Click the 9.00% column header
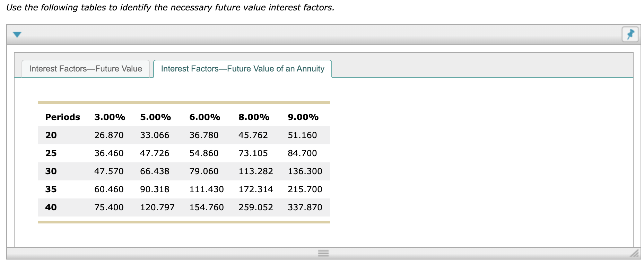Screen dimensions: 644x263 click(x=303, y=117)
